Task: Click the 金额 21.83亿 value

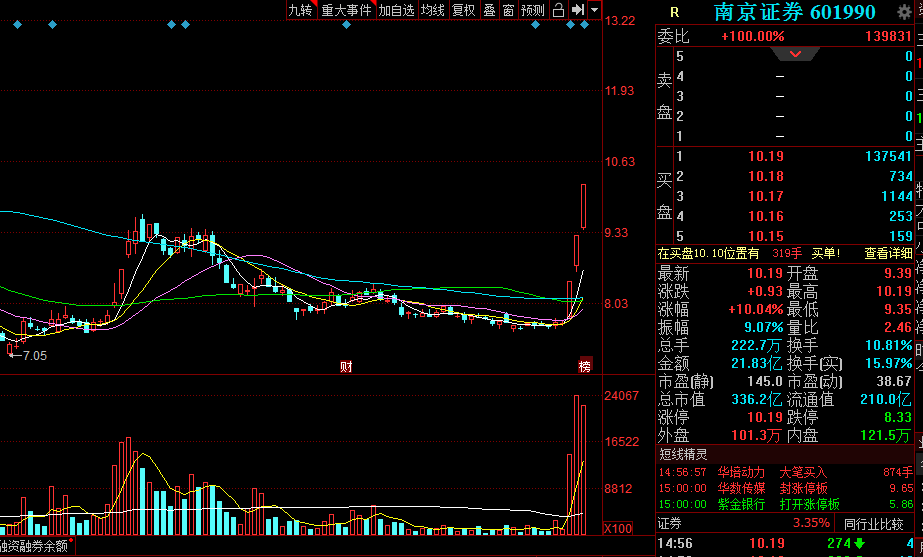Action: (756, 363)
